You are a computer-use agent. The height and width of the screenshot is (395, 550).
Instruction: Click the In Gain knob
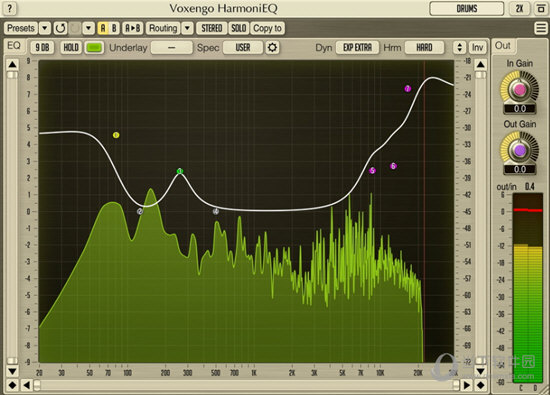(519, 90)
